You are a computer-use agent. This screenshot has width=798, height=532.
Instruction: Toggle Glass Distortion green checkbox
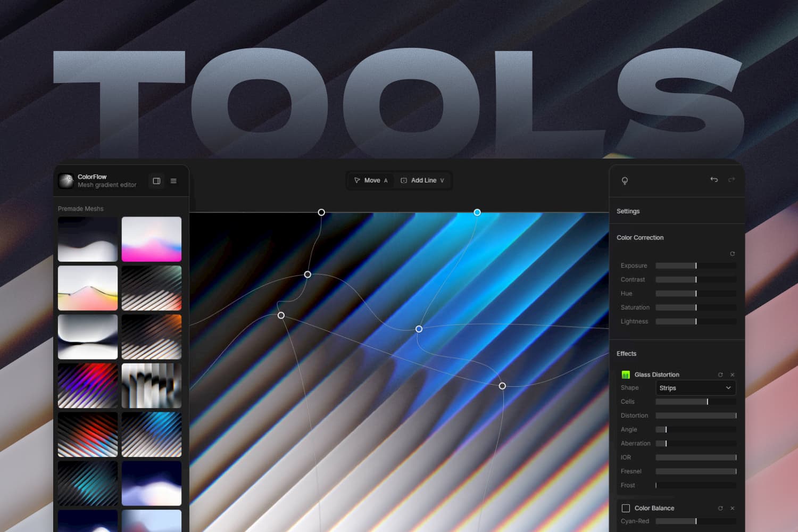[626, 375]
